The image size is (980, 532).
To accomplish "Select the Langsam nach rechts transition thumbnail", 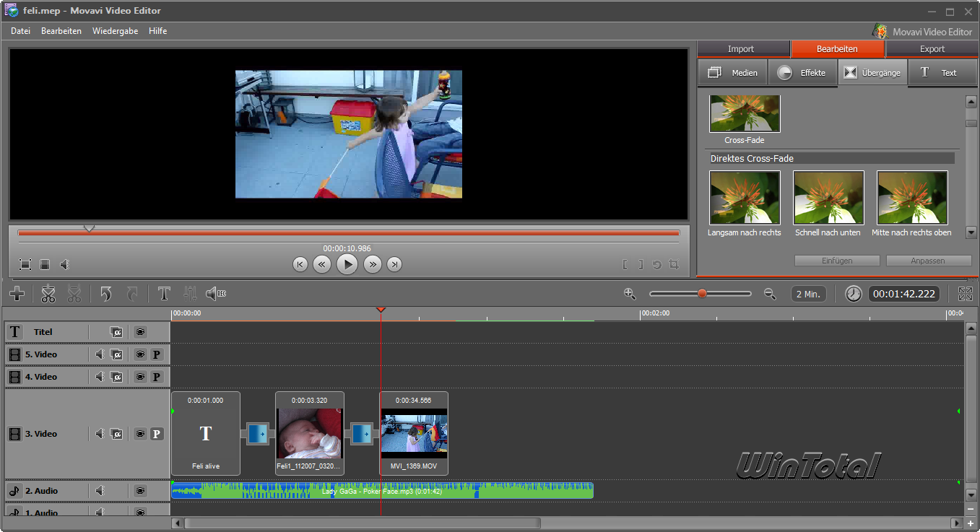I will (x=745, y=198).
